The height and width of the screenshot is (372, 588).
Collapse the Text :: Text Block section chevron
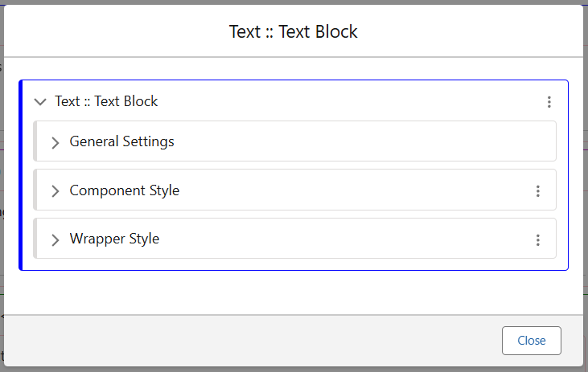point(40,102)
